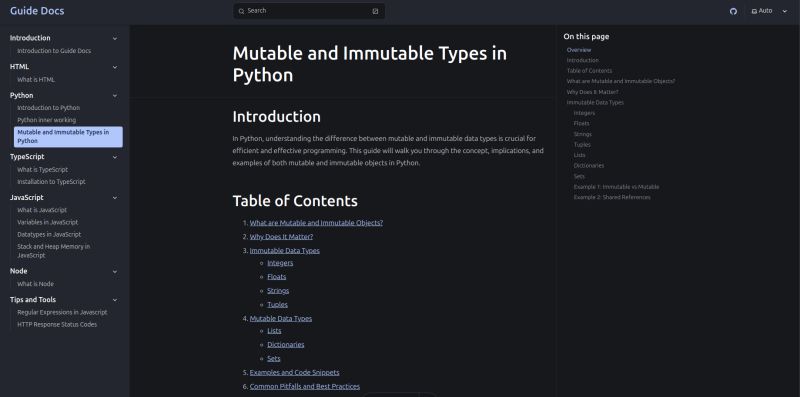Viewport: 800px width, 397px height.
Task: Open the Auto theme dropdown
Action: [x=770, y=11]
